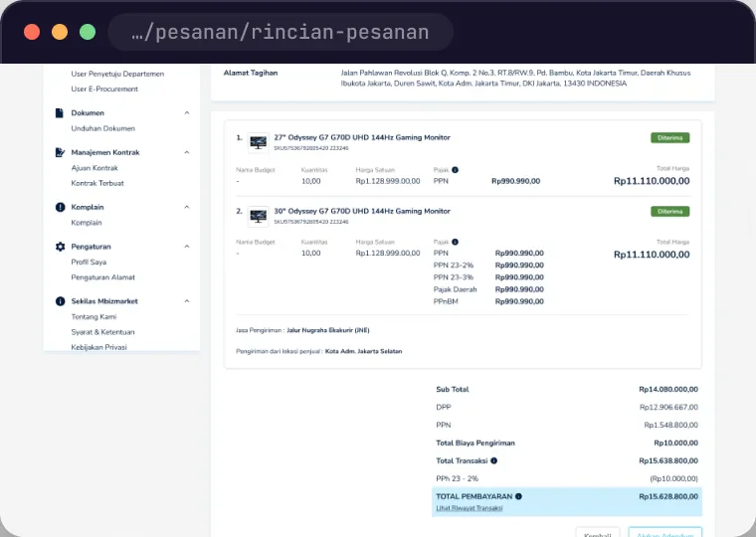This screenshot has width=756, height=537.
Task: Click the yellow window minimize dot
Action: 60,32
